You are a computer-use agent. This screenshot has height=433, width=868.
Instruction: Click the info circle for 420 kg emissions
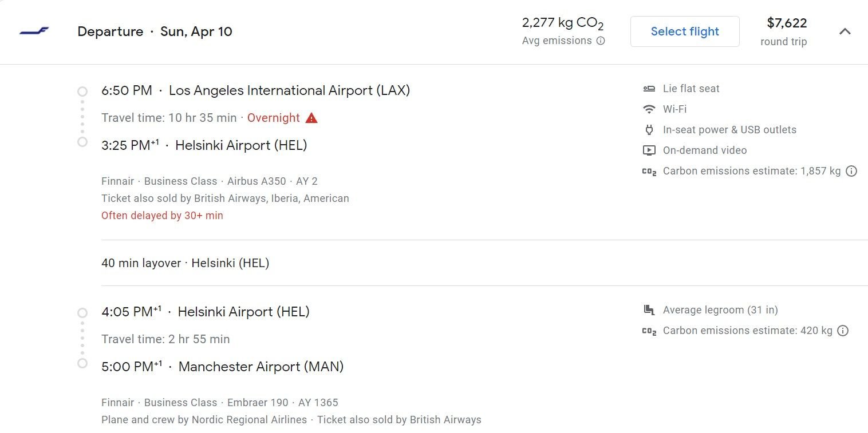(x=842, y=331)
